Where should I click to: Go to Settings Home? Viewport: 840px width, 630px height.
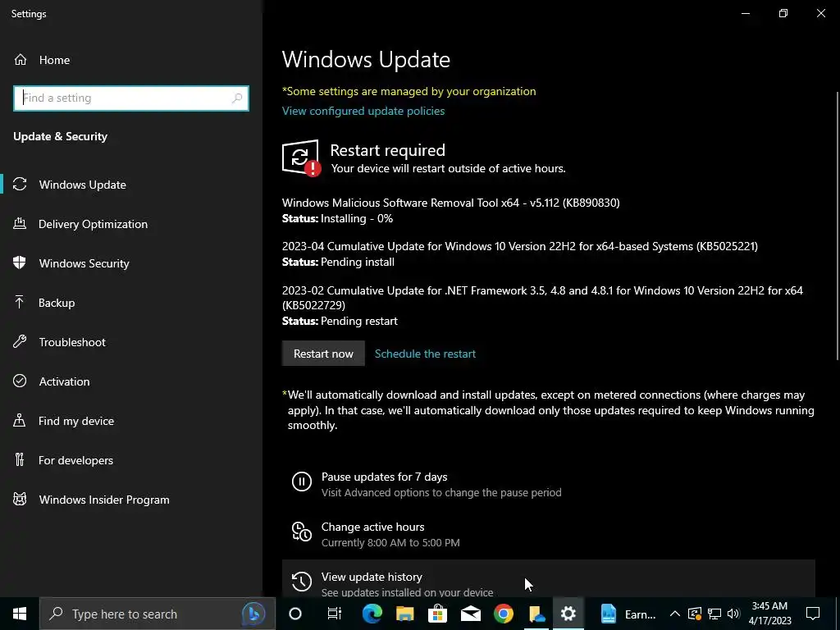point(131,59)
